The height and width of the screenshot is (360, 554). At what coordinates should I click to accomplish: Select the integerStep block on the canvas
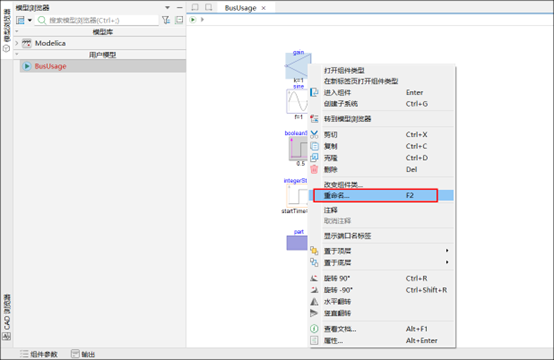click(297, 195)
